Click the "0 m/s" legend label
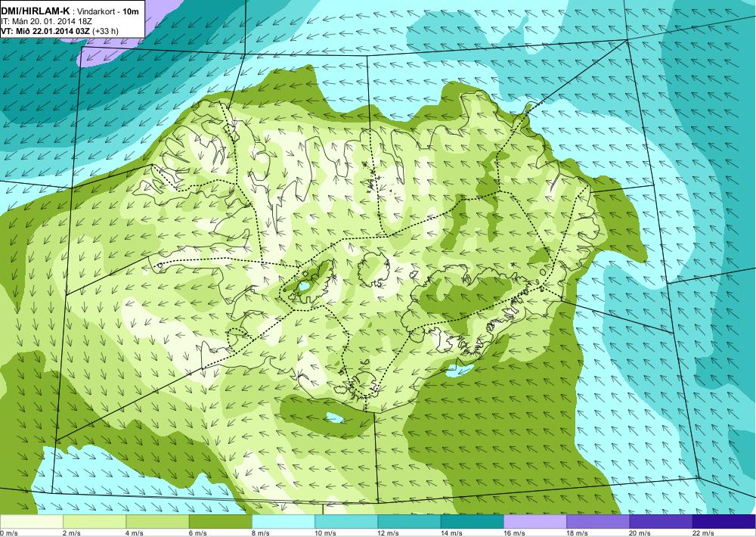Screen dimensions: 756x537 (9, 533)
